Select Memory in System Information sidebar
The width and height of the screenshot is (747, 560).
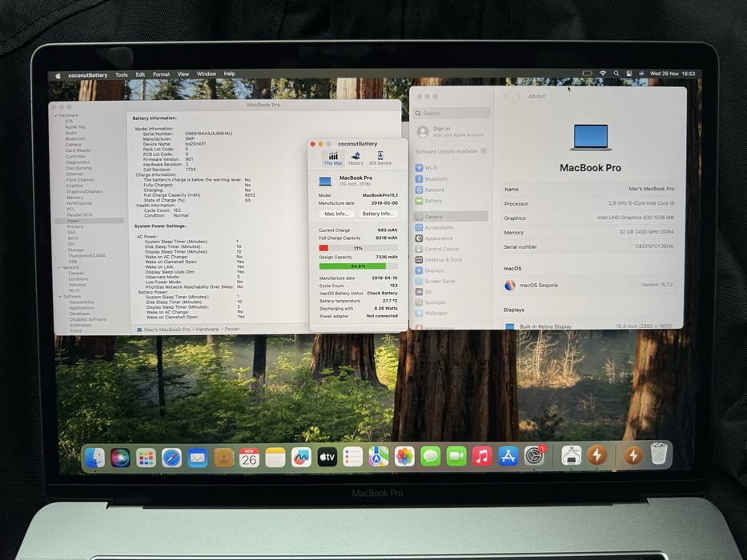coord(74,198)
